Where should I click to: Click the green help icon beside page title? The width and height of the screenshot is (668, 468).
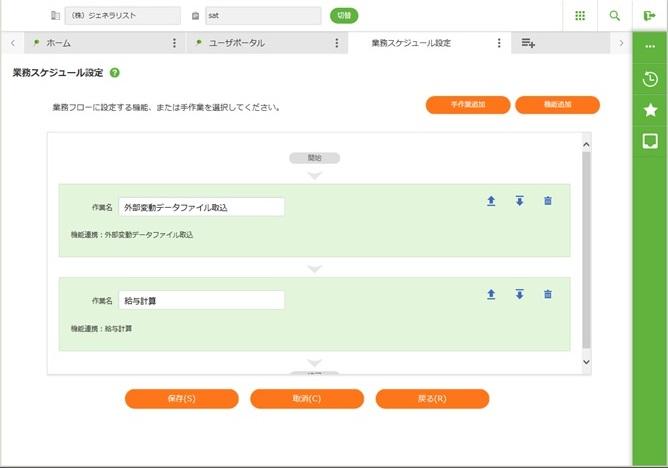pos(115,73)
